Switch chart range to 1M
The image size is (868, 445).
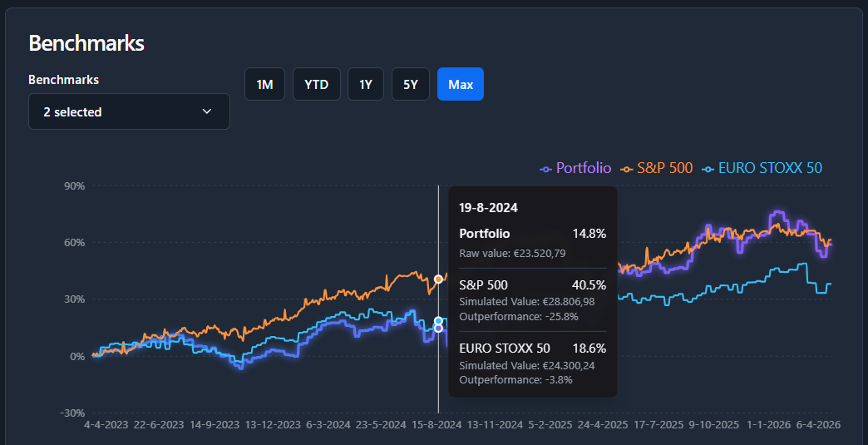click(x=264, y=84)
